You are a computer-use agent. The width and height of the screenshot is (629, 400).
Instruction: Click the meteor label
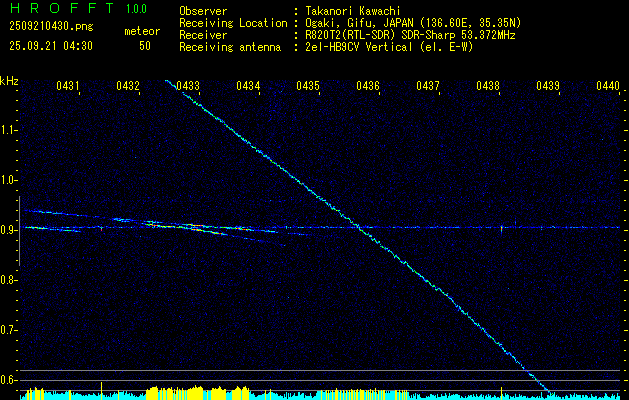click(x=142, y=32)
